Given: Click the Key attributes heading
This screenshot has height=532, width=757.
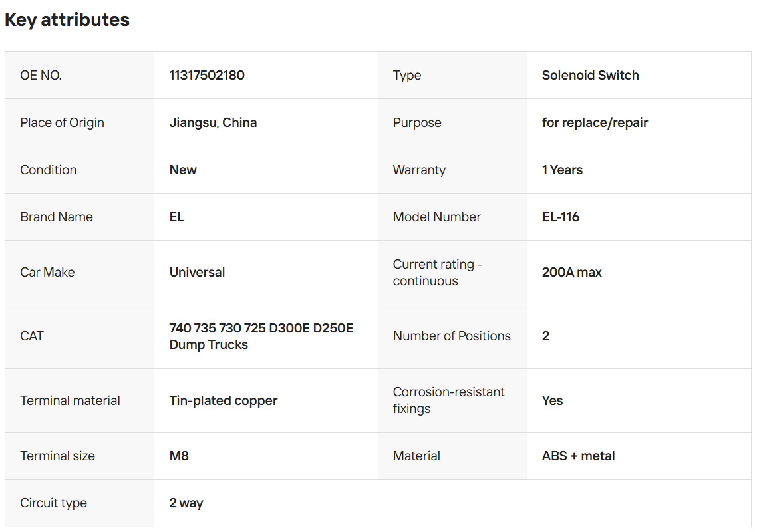Looking at the screenshot, I should pos(67,20).
